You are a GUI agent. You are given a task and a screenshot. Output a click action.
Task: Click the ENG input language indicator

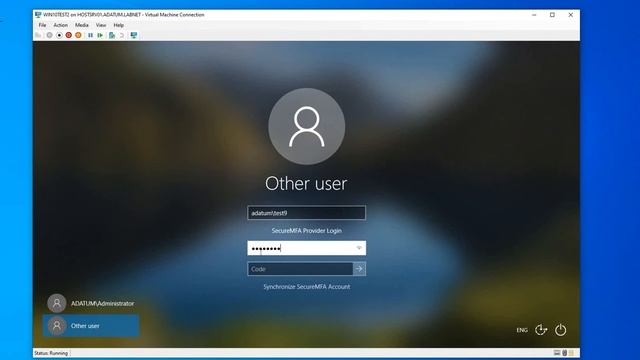click(522, 330)
